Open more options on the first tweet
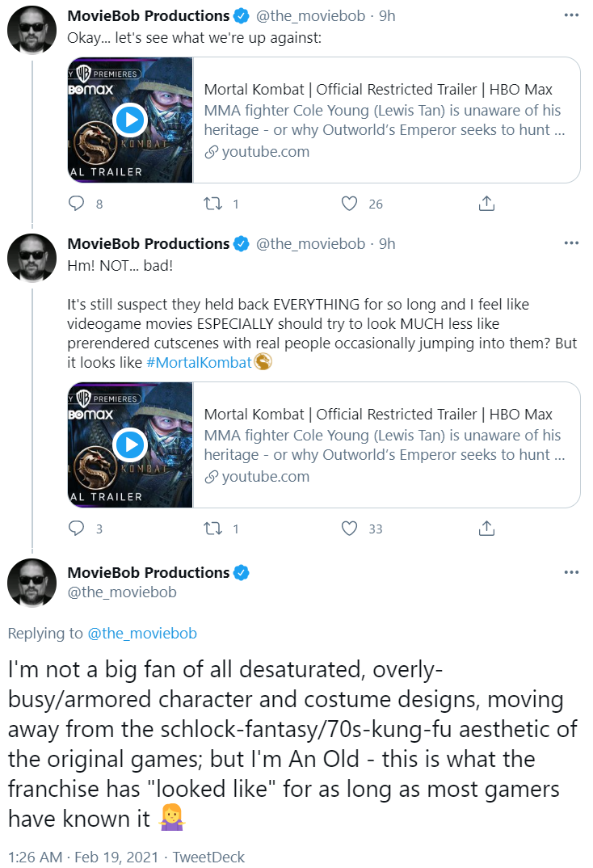 (571, 15)
